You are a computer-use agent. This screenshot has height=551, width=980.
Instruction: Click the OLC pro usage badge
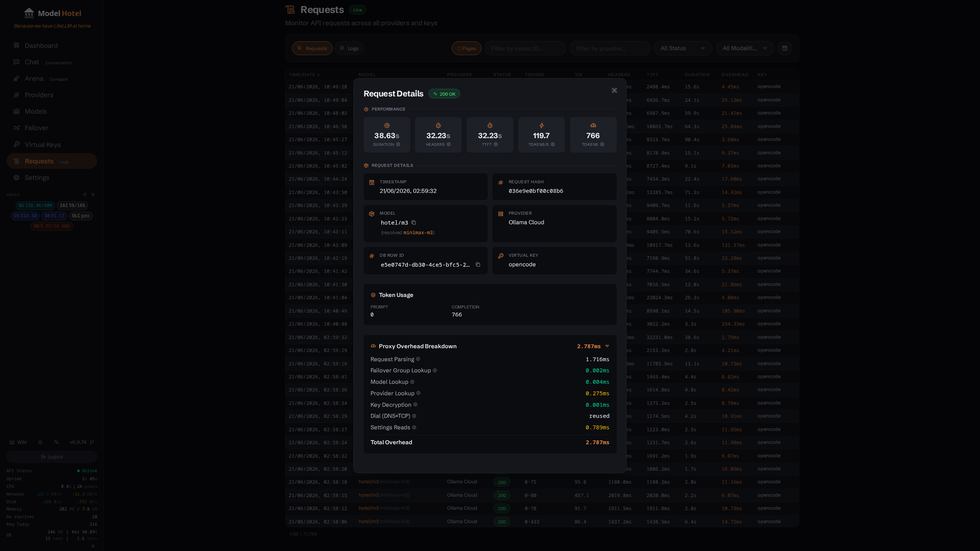pyautogui.click(x=81, y=216)
